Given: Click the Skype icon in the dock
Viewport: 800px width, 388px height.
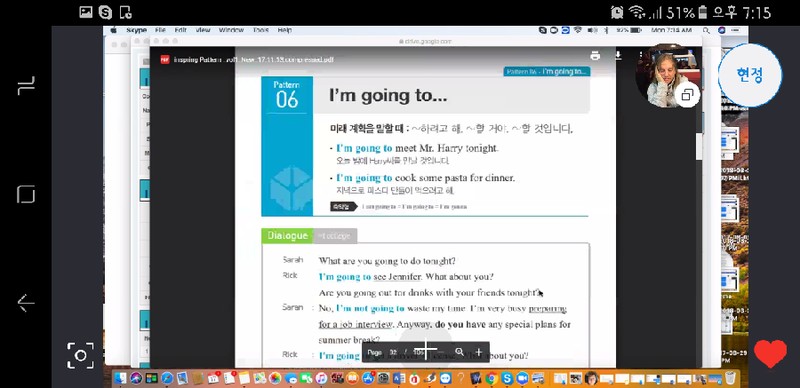Looking at the screenshot, I should click(507, 378).
